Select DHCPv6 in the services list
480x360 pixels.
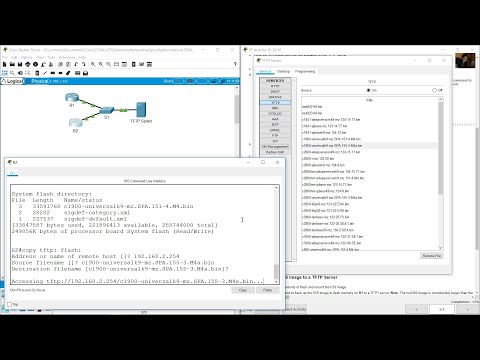coord(275,97)
